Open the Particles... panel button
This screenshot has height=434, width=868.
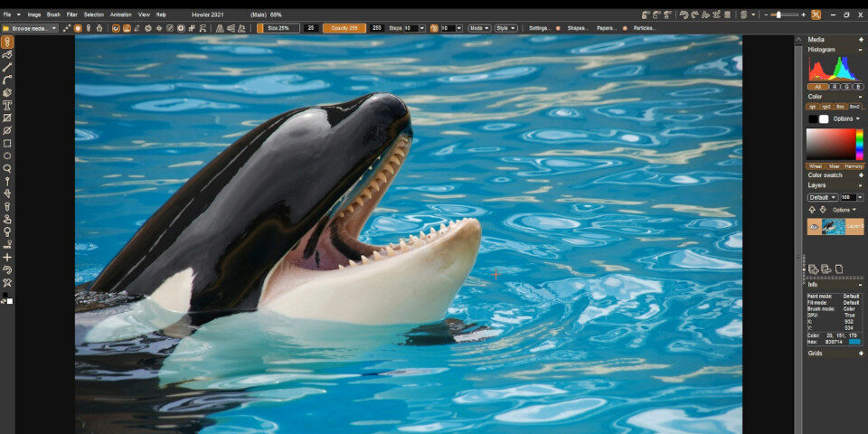point(644,28)
